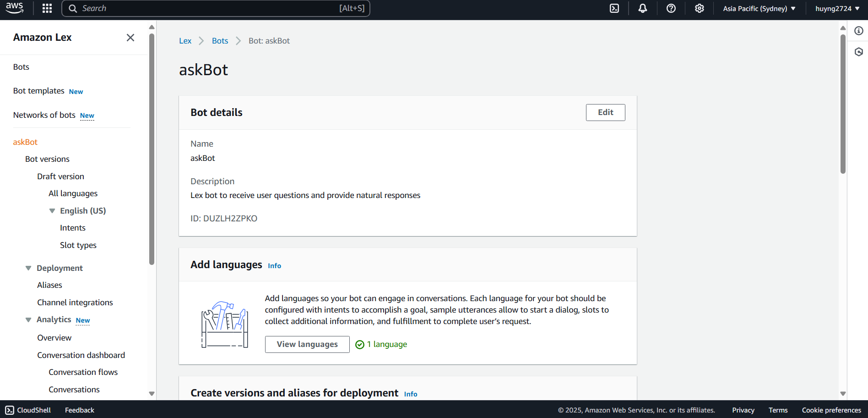This screenshot has width=868, height=418.
Task: Click the Feedback link in the footer
Action: coord(80,410)
